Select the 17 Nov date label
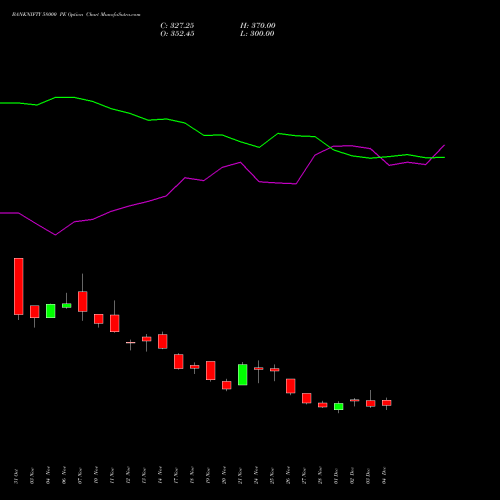 (176, 476)
